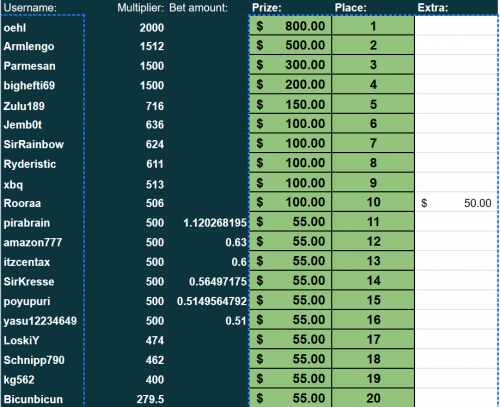Select the 'Username:' header cell
This screenshot has width=500, height=407.
coord(42,8)
